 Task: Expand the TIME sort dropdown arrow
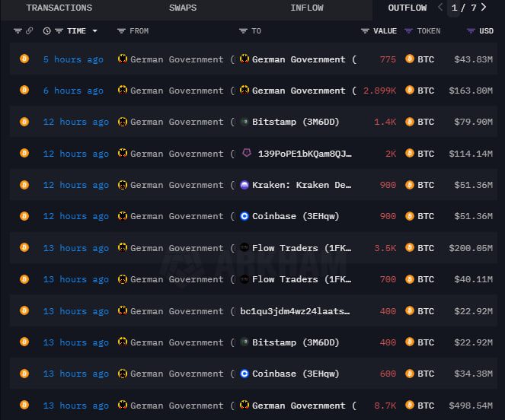(94, 31)
